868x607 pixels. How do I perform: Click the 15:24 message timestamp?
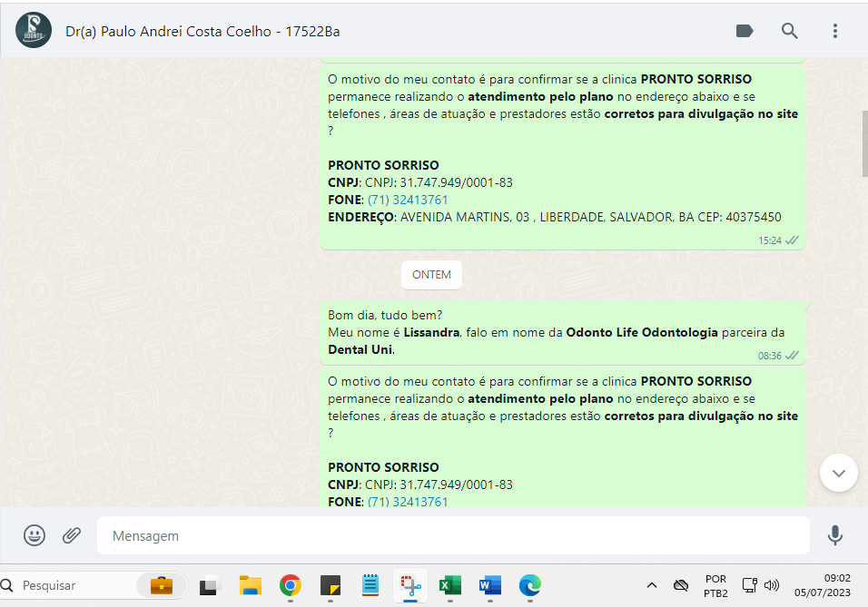coord(769,240)
